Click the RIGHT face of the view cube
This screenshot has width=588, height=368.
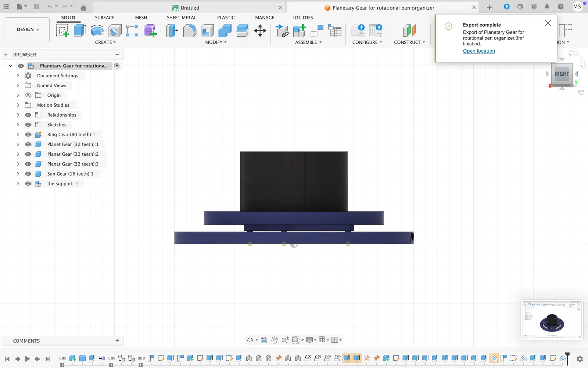(562, 74)
